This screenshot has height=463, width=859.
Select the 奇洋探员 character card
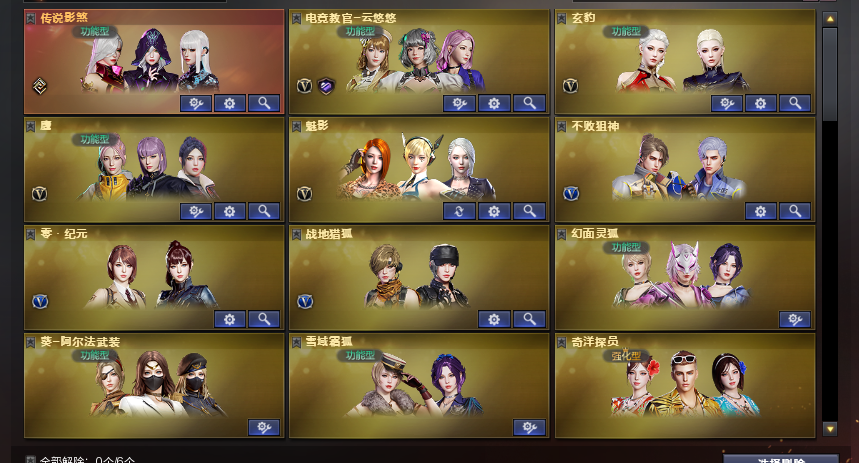(685, 386)
